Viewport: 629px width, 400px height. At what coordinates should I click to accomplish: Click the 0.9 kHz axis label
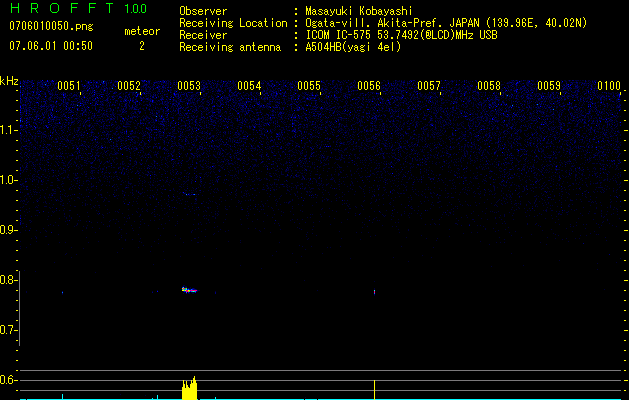point(8,230)
